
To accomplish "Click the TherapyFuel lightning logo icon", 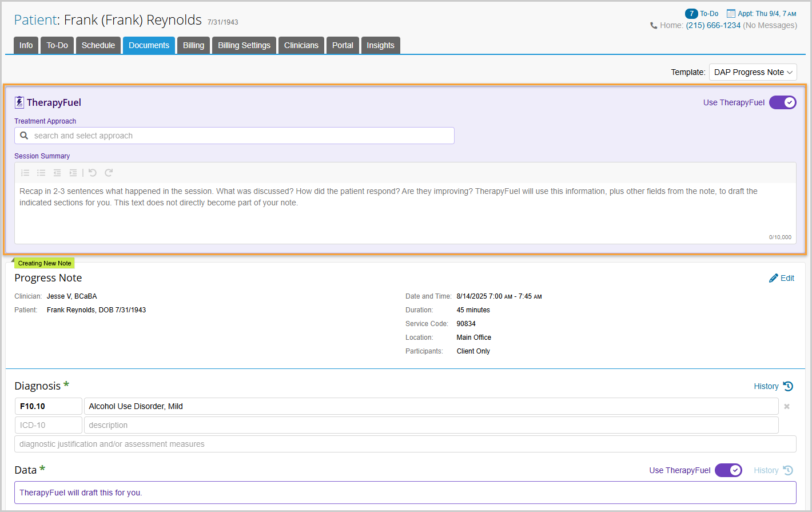I will click(x=19, y=102).
